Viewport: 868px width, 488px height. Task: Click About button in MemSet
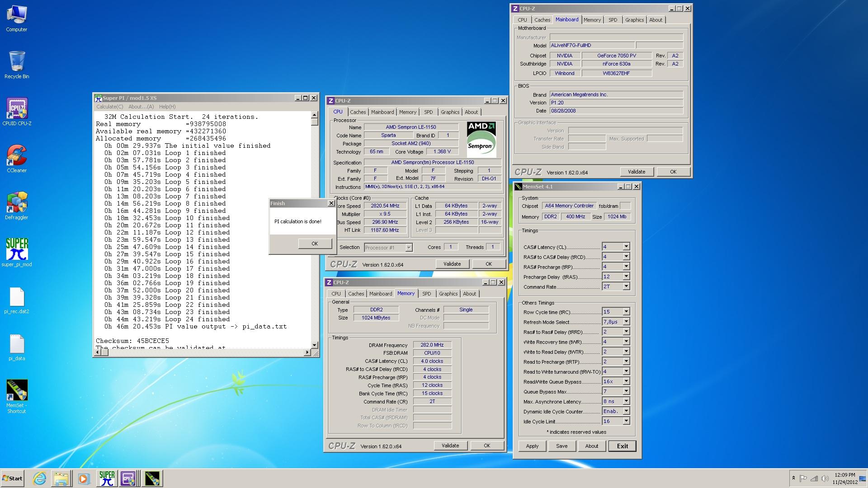click(591, 446)
